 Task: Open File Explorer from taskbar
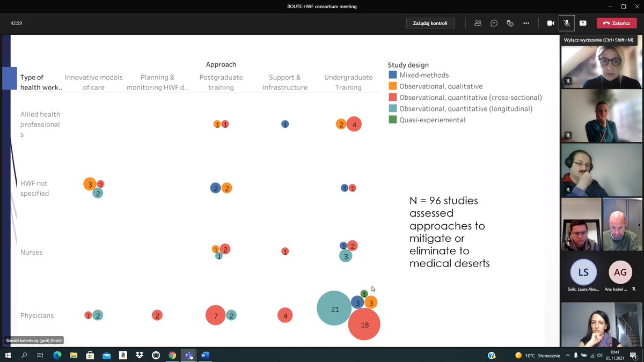[x=74, y=355]
